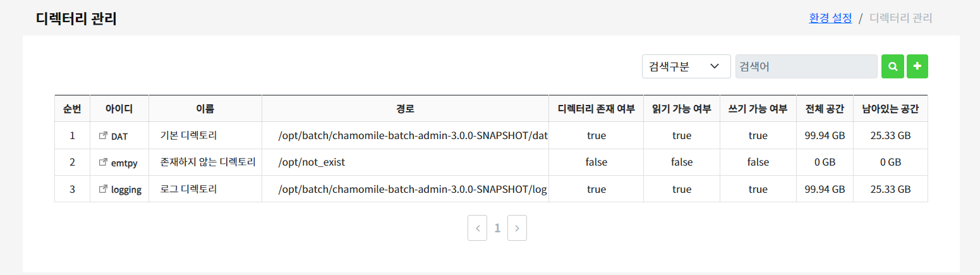Click the green search magnifier button
Viewport: 980px width, 275px height.
point(892,66)
